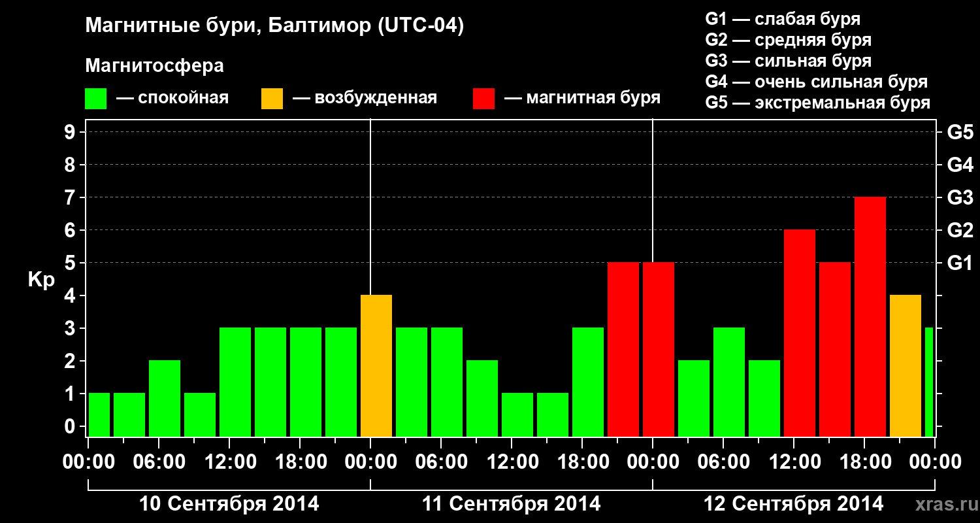Click the red Kp 5 bar between the Kp 6 and Kp 7 bars
Image resolution: width=980 pixels, height=523 pixels.
[835, 349]
